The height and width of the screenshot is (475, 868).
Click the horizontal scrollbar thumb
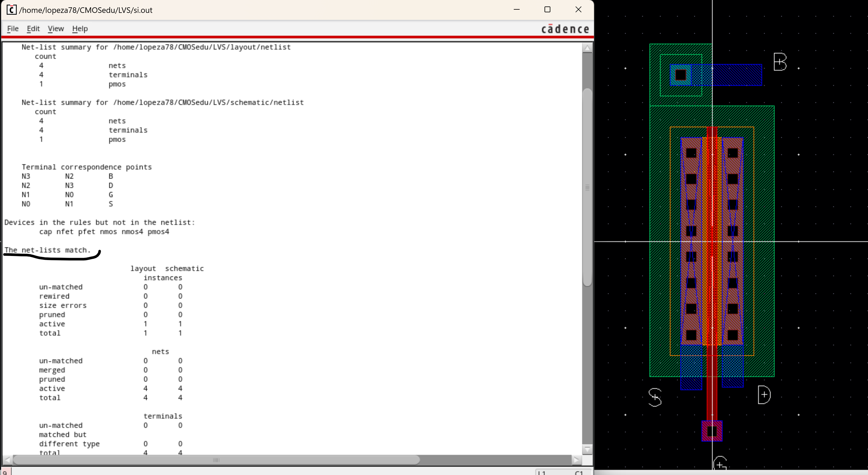click(x=216, y=460)
